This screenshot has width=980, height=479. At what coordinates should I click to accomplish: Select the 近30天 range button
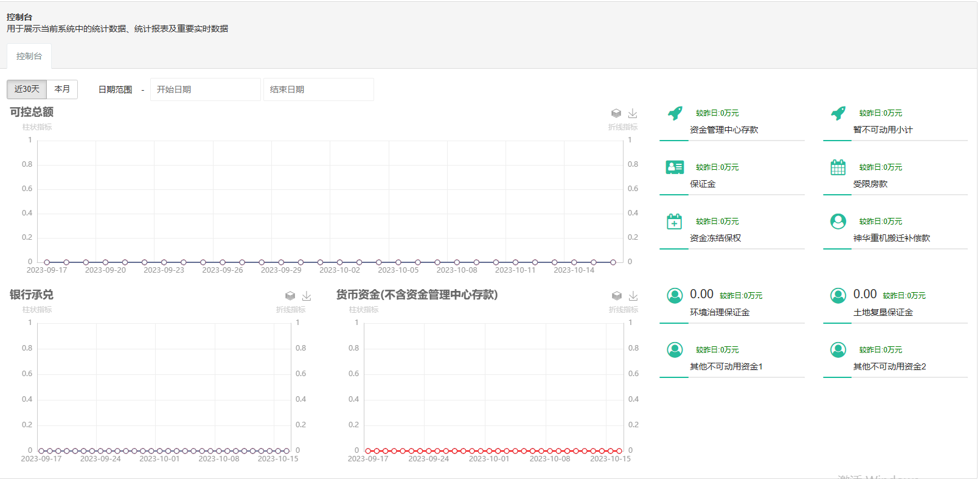[27, 89]
